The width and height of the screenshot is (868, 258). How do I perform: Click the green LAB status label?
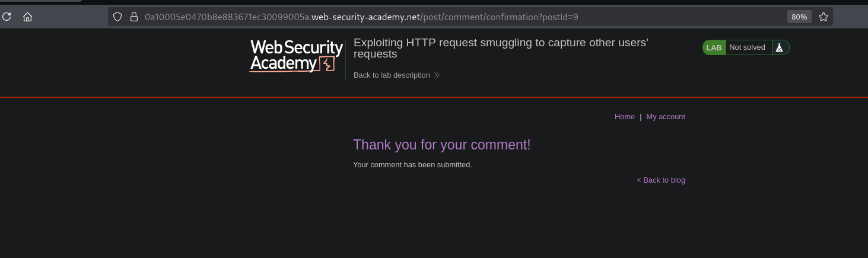(714, 47)
